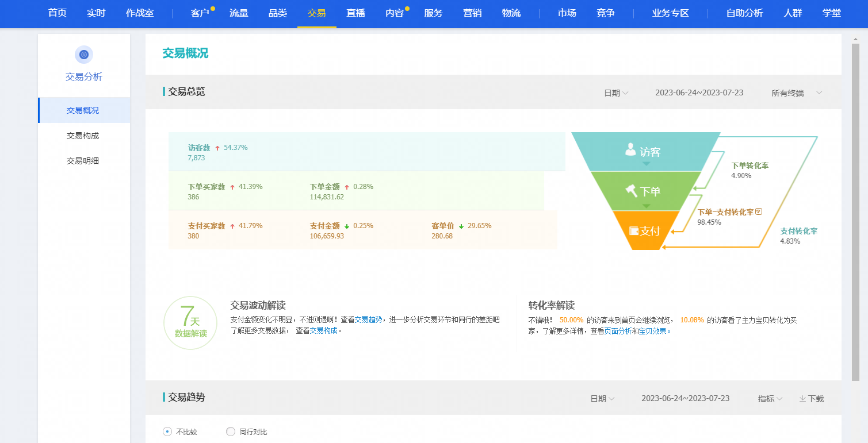Click the 交易分析 compass icon in sidebar
The width and height of the screenshot is (868, 443).
[x=84, y=55]
